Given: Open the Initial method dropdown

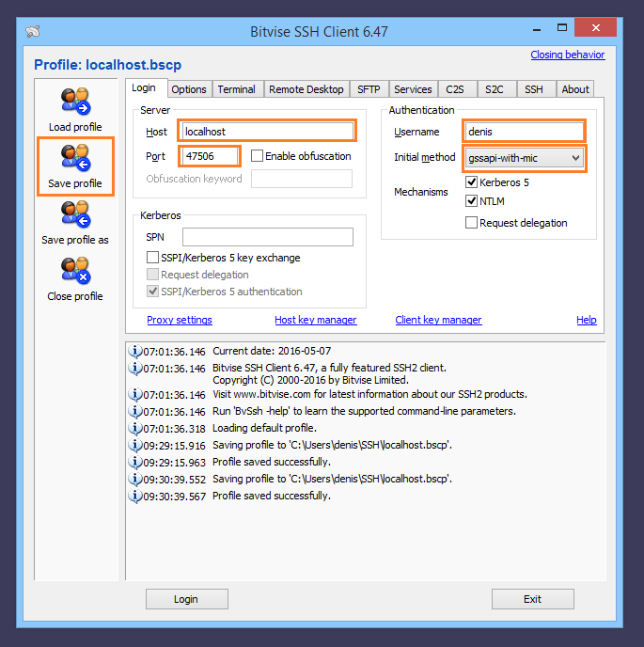Looking at the screenshot, I should [524, 158].
